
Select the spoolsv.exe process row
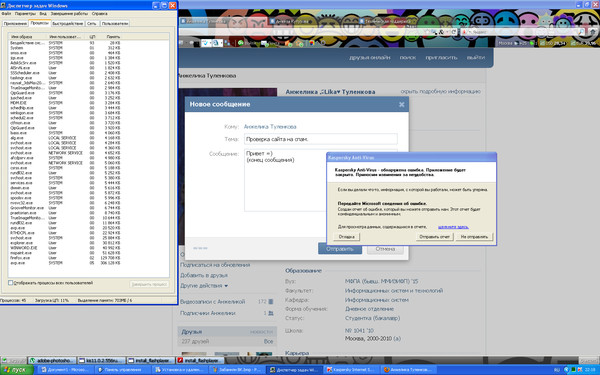65,198
